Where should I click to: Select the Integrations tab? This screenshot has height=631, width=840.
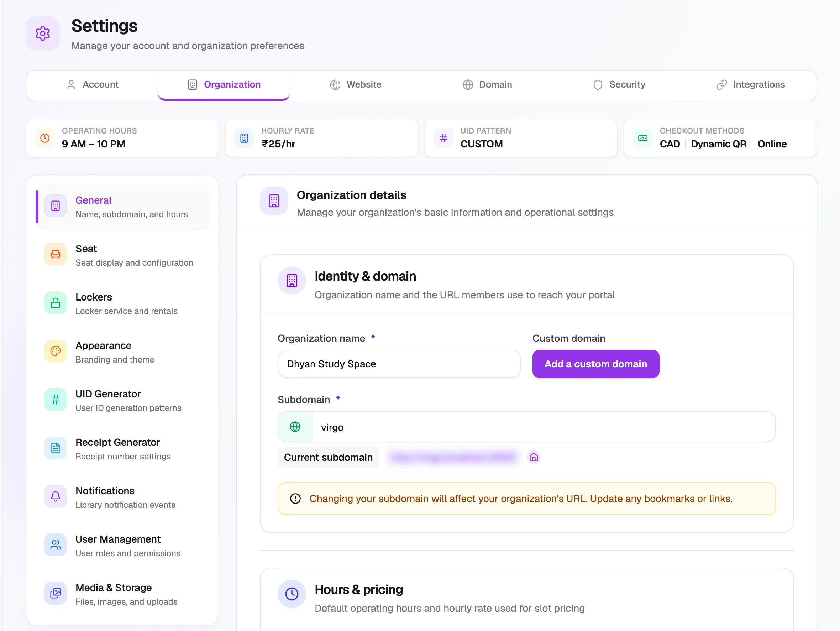tap(750, 85)
